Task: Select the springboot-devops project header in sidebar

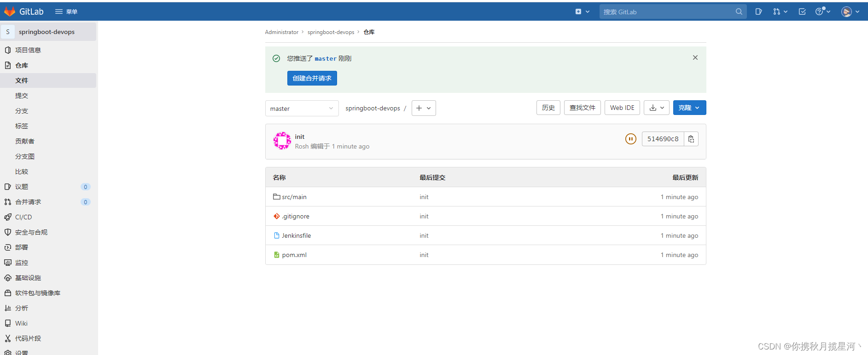Action: (x=48, y=32)
